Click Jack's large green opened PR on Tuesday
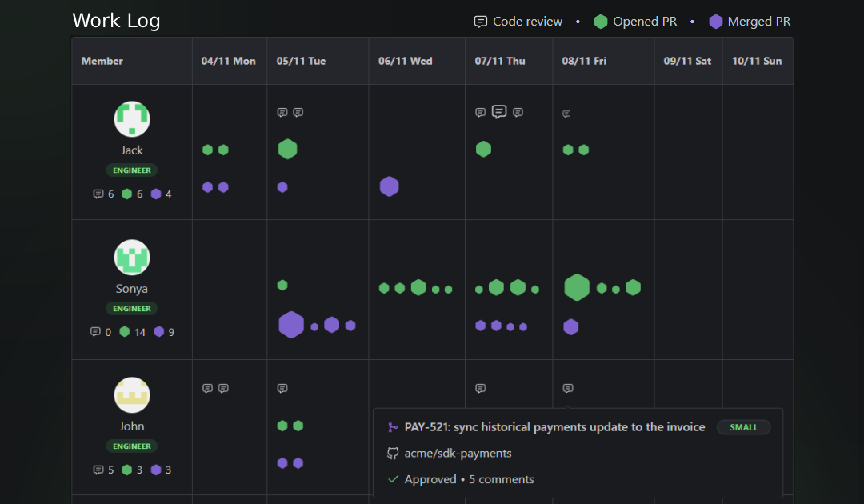 (x=287, y=149)
